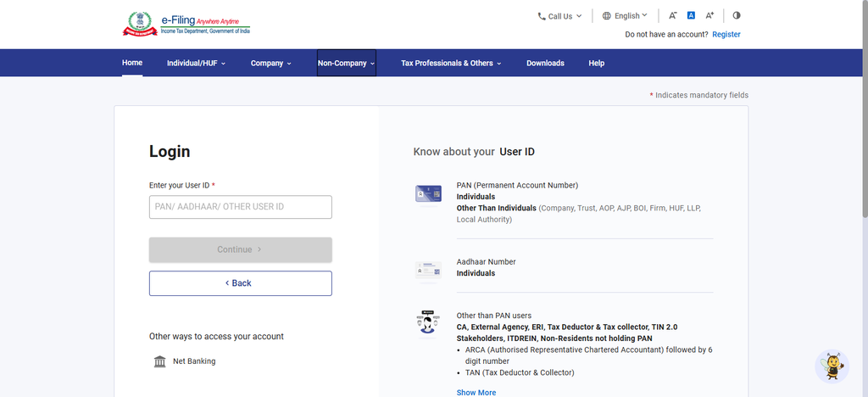Click 'Indicates mandatory fields' note
The width and height of the screenshot is (868, 397).
tap(698, 95)
